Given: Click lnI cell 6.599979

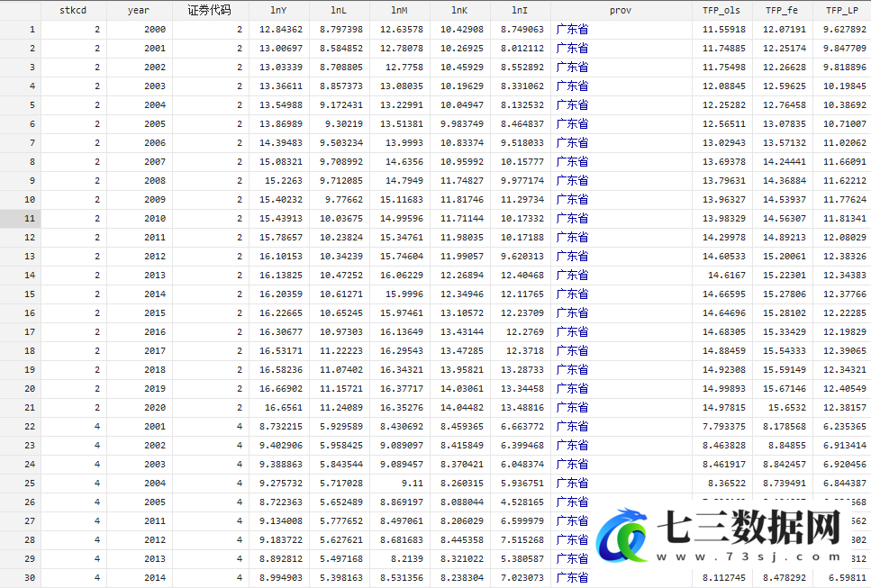Looking at the screenshot, I should 522,520.
